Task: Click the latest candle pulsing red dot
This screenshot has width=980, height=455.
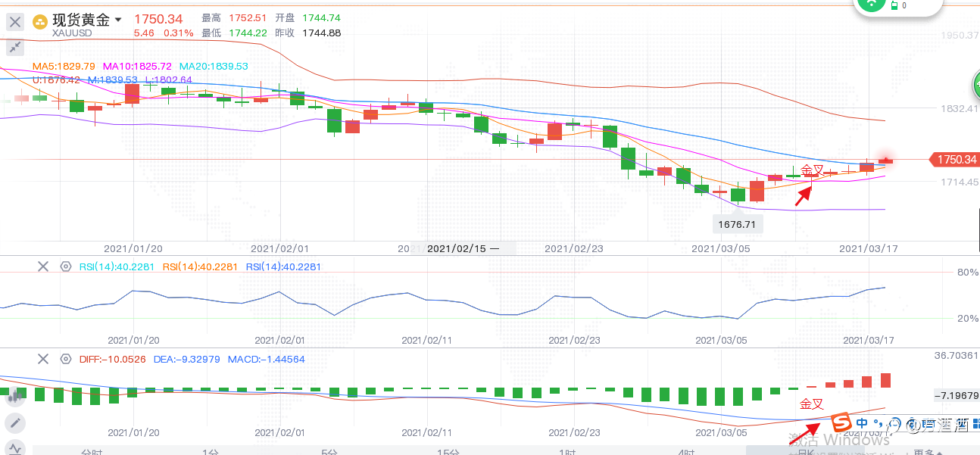Action: coord(885,160)
